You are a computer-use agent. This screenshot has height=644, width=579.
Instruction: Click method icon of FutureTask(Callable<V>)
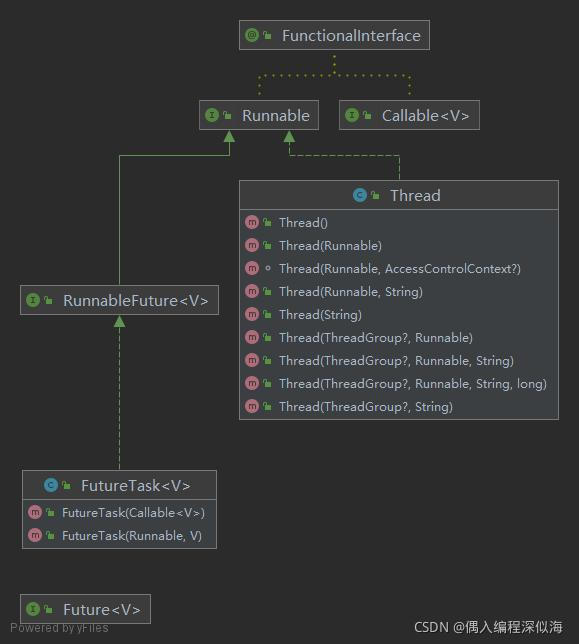click(x=35, y=513)
